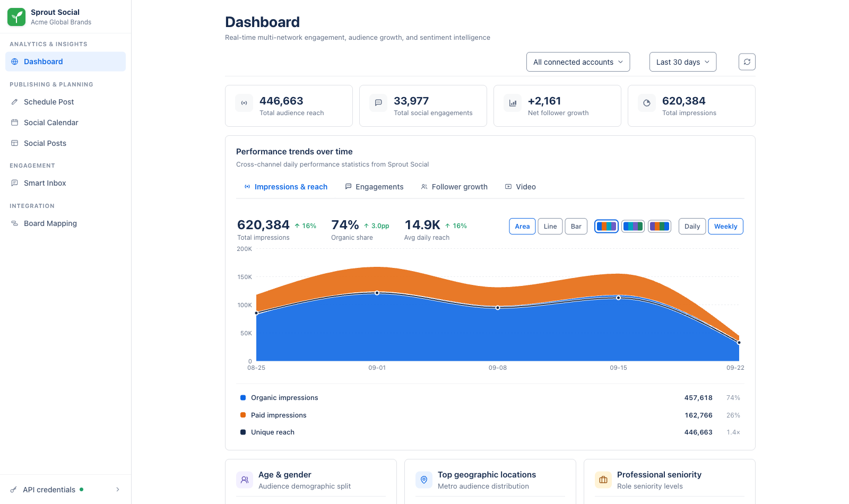Go to Social Calendar
849x504 pixels.
pyautogui.click(x=65, y=123)
